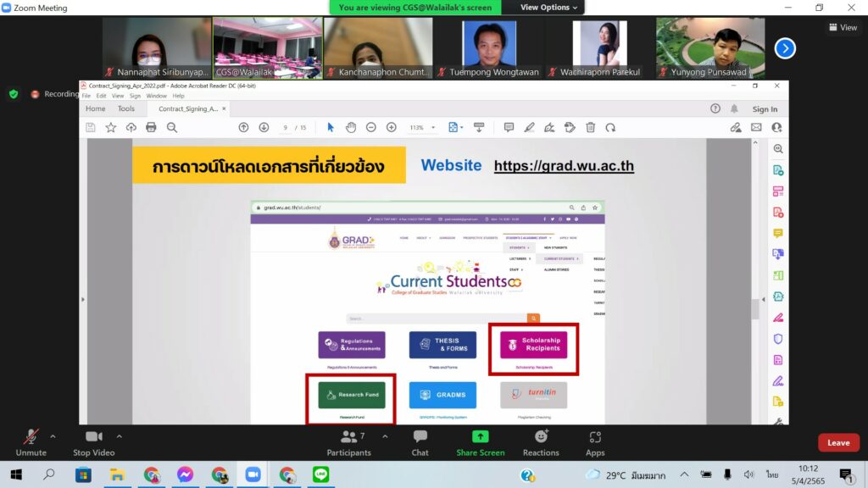This screenshot has width=868, height=488.
Task: Change the Zoom View layout
Action: pyautogui.click(x=843, y=27)
